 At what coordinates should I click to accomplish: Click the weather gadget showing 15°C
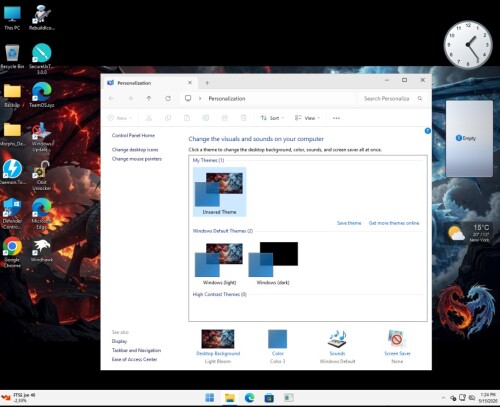[469, 232]
